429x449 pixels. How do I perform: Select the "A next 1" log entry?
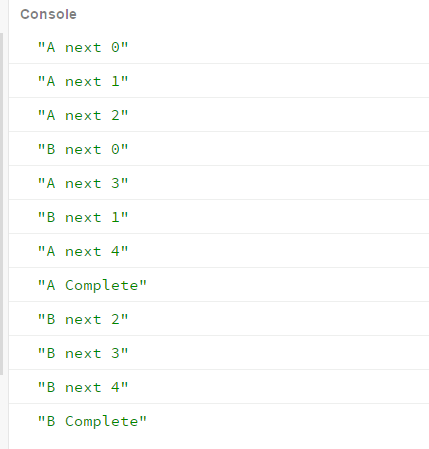pos(219,81)
